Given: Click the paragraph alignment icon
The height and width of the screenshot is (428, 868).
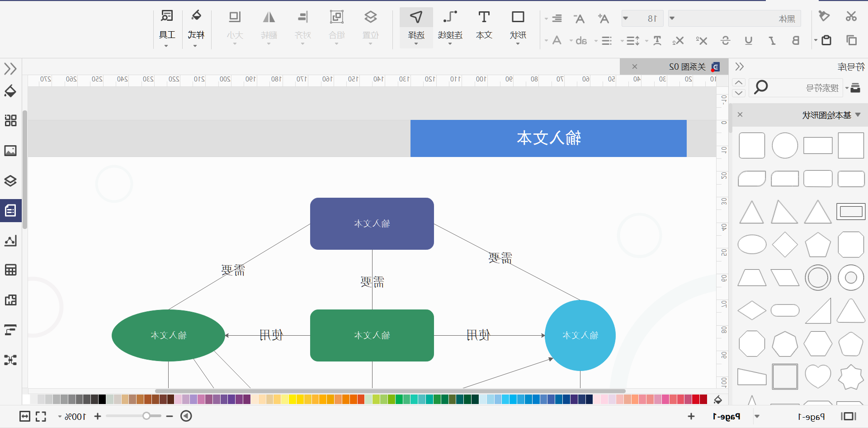Looking at the screenshot, I should 557,19.
